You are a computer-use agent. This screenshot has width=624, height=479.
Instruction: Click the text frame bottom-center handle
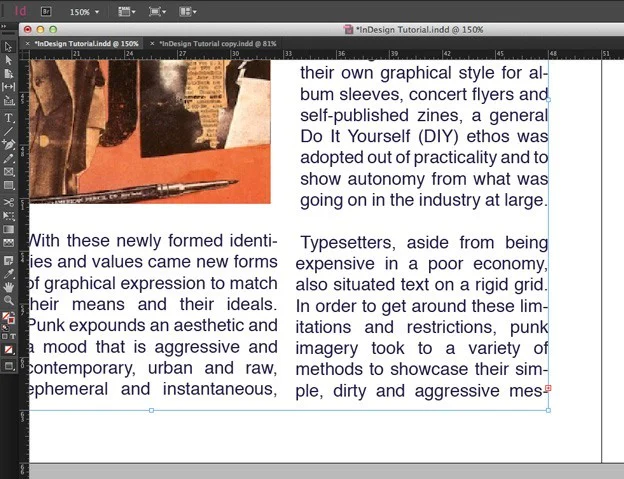pyautogui.click(x=151, y=410)
